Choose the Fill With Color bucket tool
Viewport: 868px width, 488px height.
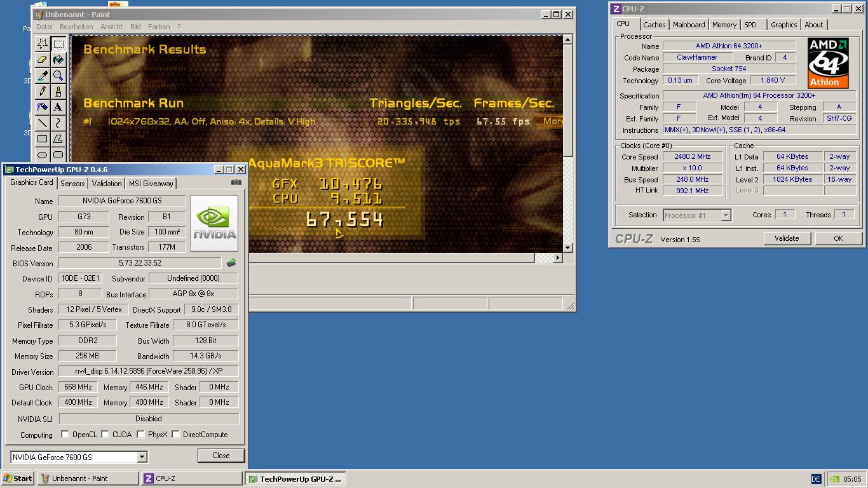click(x=58, y=60)
